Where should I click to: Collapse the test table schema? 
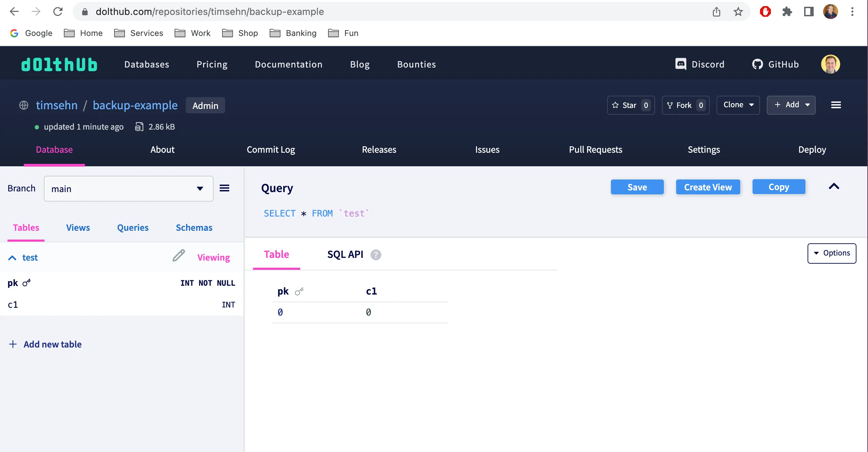coord(12,258)
